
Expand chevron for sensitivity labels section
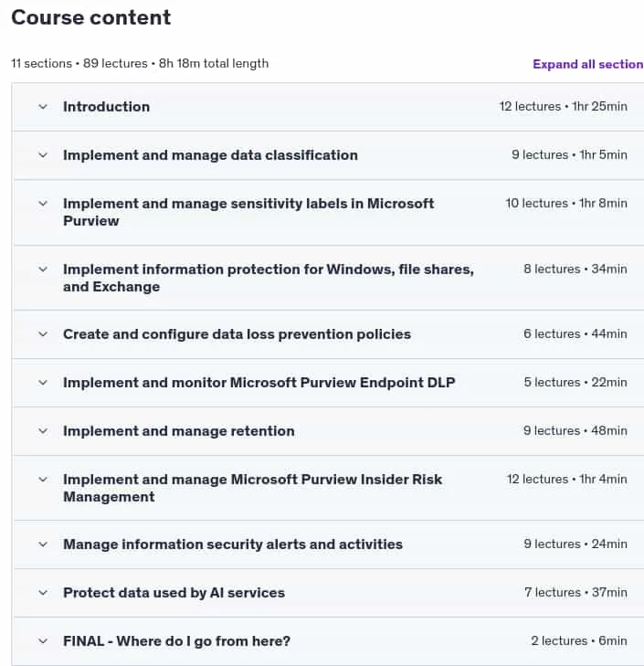[43, 204]
